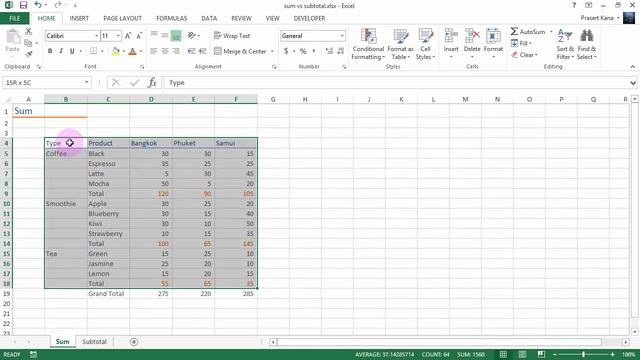Open Find & Select binoculars menu
This screenshot has width=640, height=360.
587,44
